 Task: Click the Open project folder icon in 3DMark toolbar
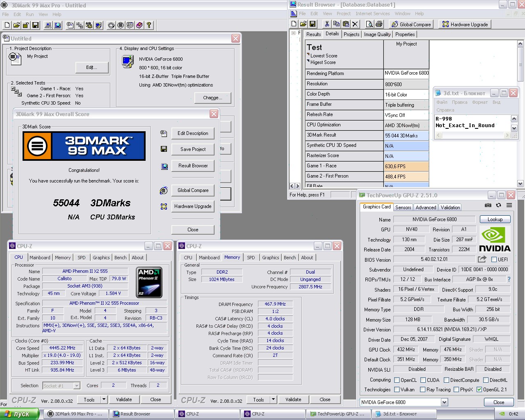[x=16, y=25]
